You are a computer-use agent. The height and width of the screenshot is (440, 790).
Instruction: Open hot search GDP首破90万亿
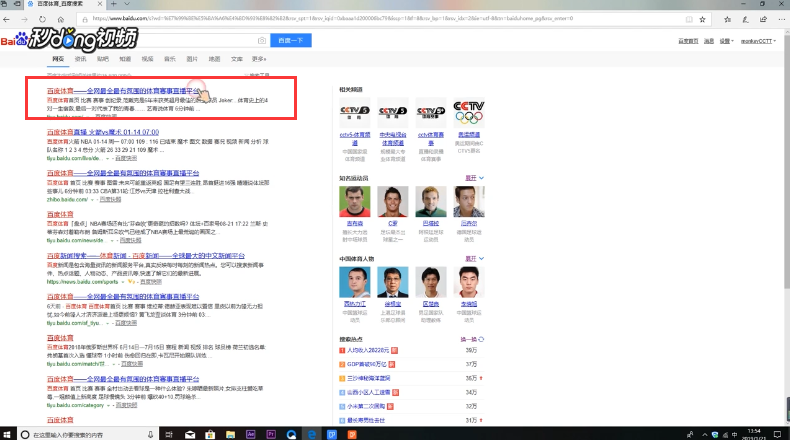367,364
